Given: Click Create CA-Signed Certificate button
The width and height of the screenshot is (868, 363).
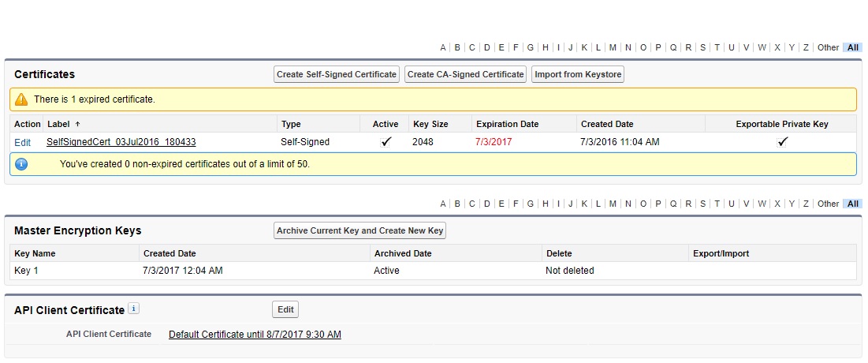Looking at the screenshot, I should (466, 74).
